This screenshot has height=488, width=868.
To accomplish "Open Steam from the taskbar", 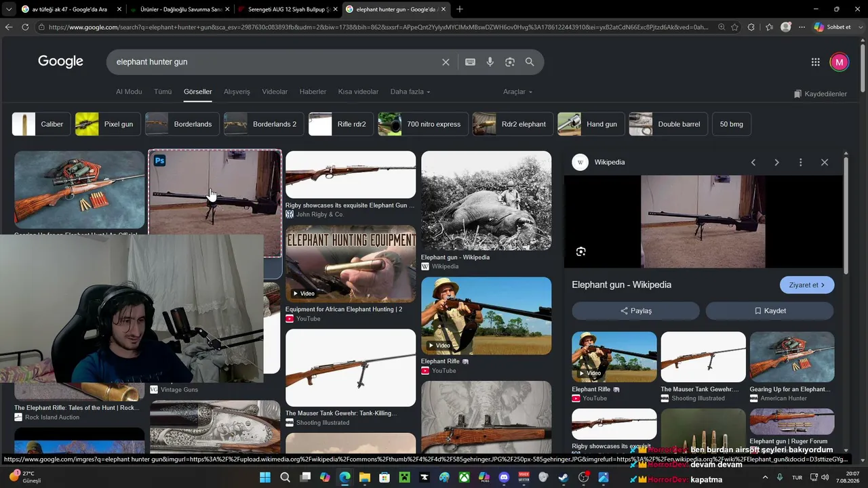I will point(564,477).
